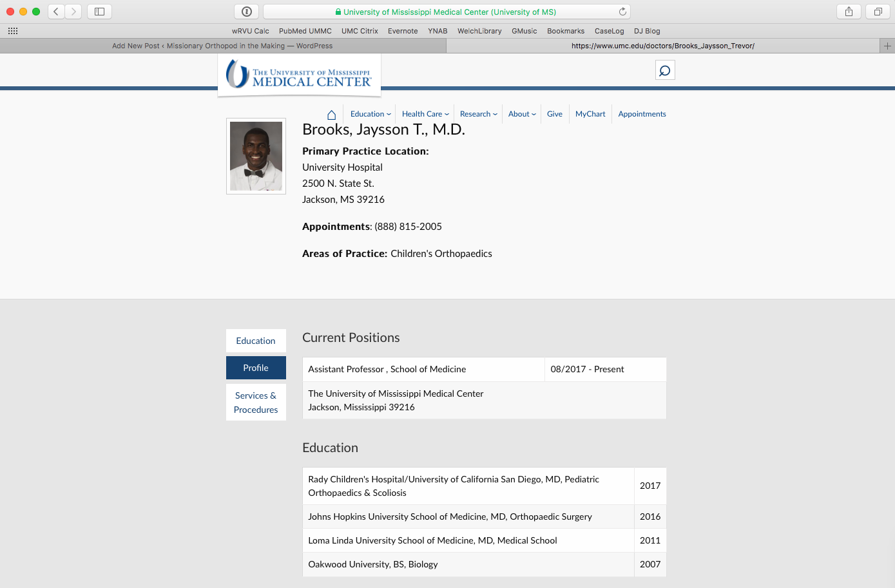Click the Johns Hopkins University education row
The width and height of the screenshot is (895, 588).
click(485, 517)
